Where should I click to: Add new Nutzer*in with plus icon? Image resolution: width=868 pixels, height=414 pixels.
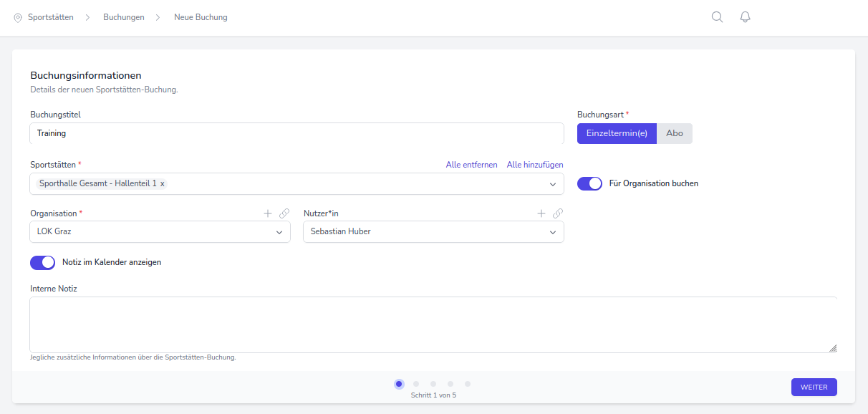541,213
